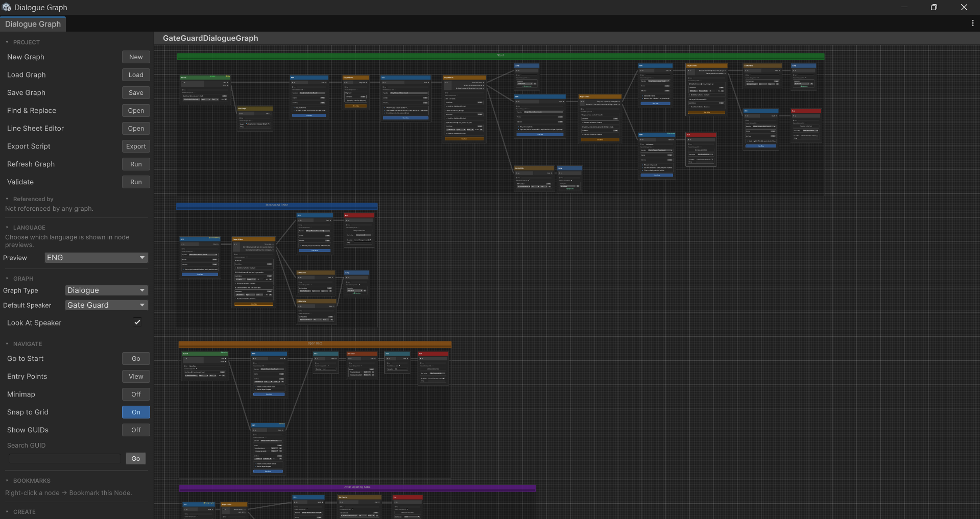Click the GateGuardDialogueGraph title
The height and width of the screenshot is (519, 980).
(x=210, y=38)
